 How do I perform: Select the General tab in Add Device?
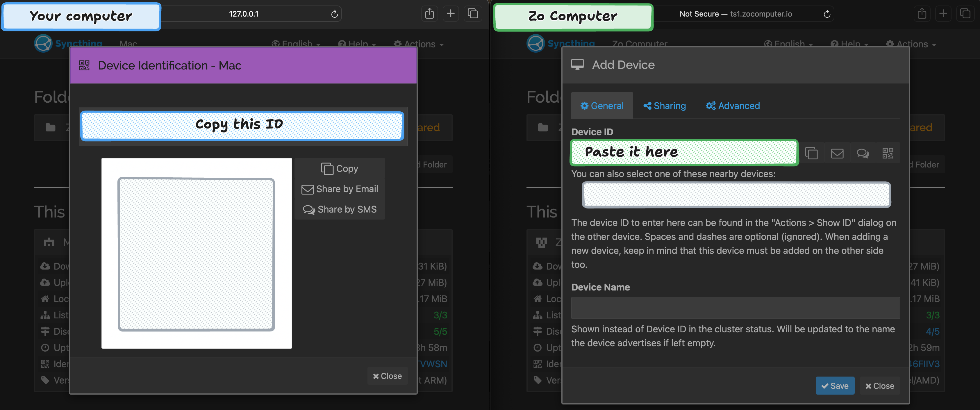pyautogui.click(x=602, y=106)
